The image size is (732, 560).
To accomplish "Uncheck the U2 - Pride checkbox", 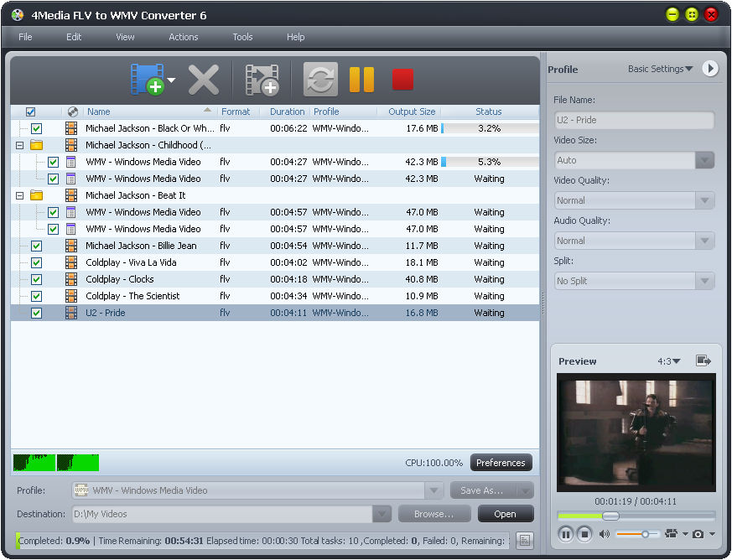I will [36, 314].
